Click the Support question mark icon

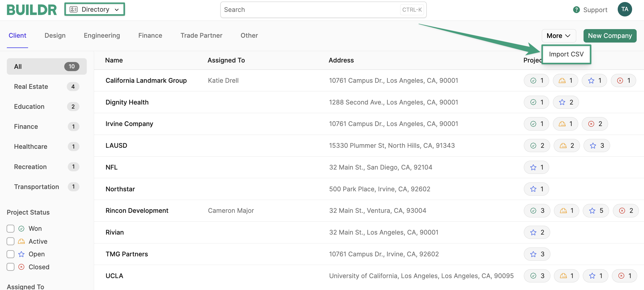pos(576,10)
